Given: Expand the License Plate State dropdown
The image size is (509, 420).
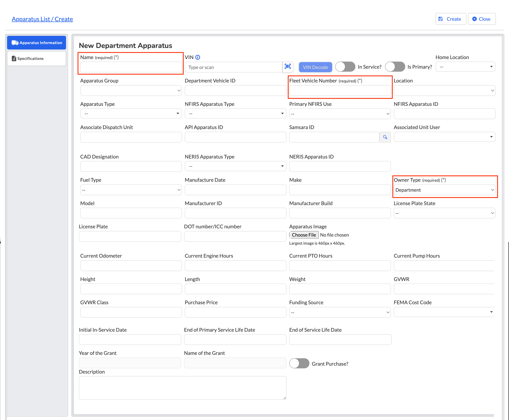Looking at the screenshot, I should click(x=444, y=213).
